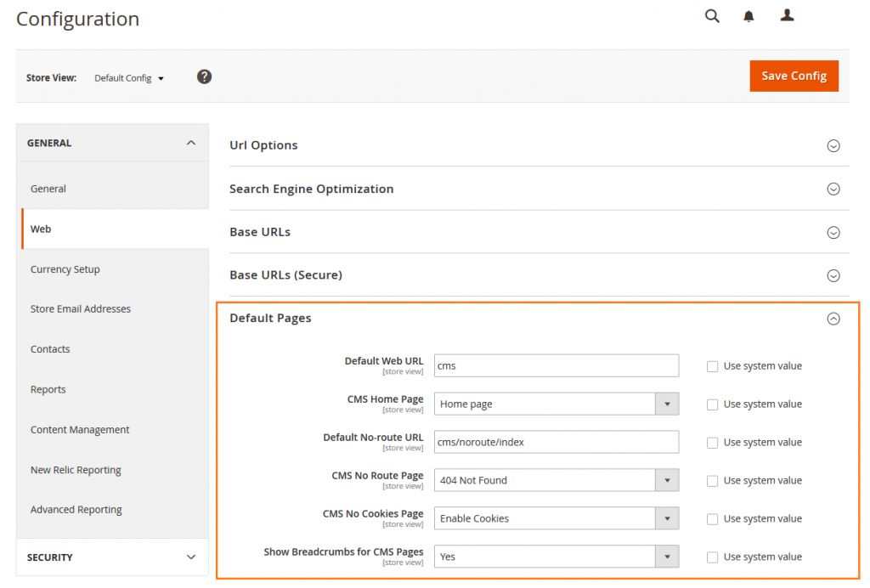
Task: Enable Use system value for CMS Home Page
Action: click(712, 404)
